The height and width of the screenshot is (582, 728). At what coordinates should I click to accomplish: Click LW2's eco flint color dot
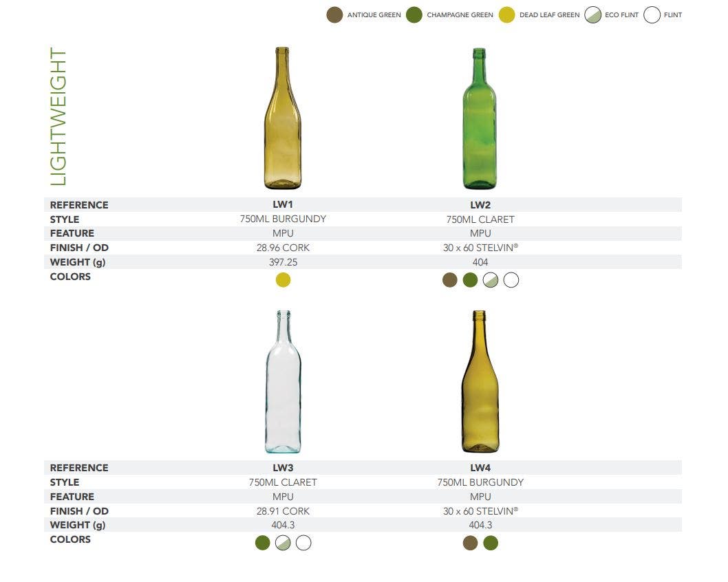pyautogui.click(x=491, y=280)
